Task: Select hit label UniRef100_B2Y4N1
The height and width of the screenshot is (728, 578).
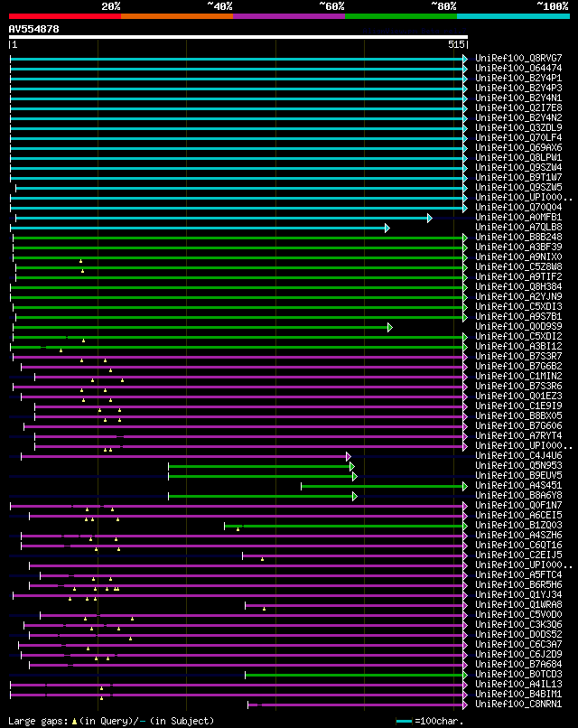Action: coord(518,98)
